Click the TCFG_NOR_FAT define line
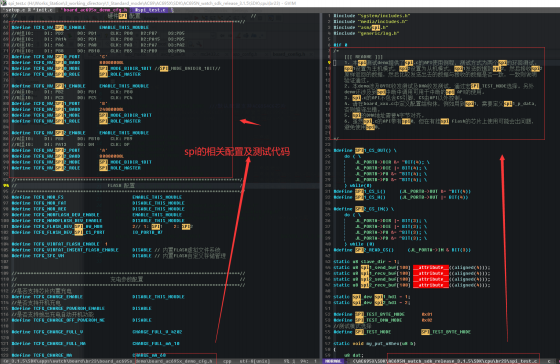This screenshot has height=364, width=560. 98,203
